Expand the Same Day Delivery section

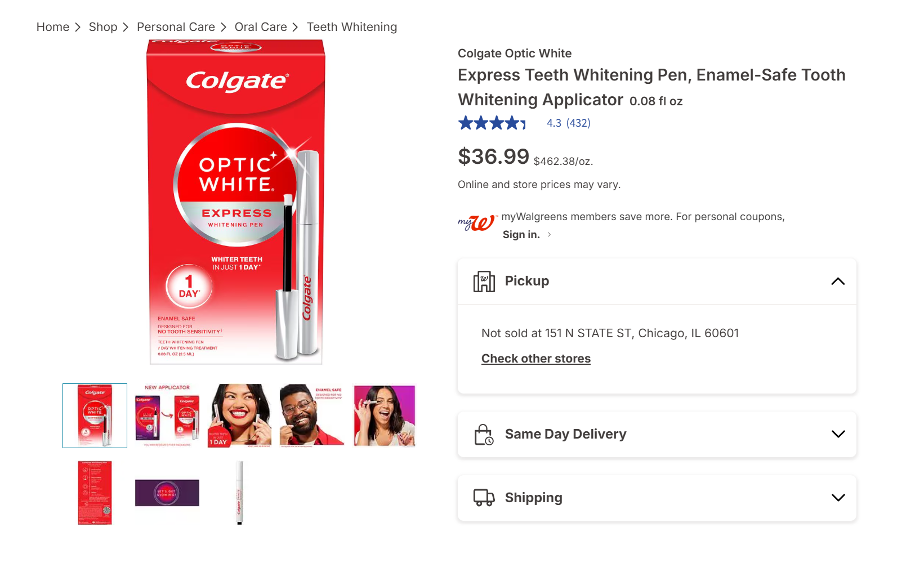(x=657, y=434)
